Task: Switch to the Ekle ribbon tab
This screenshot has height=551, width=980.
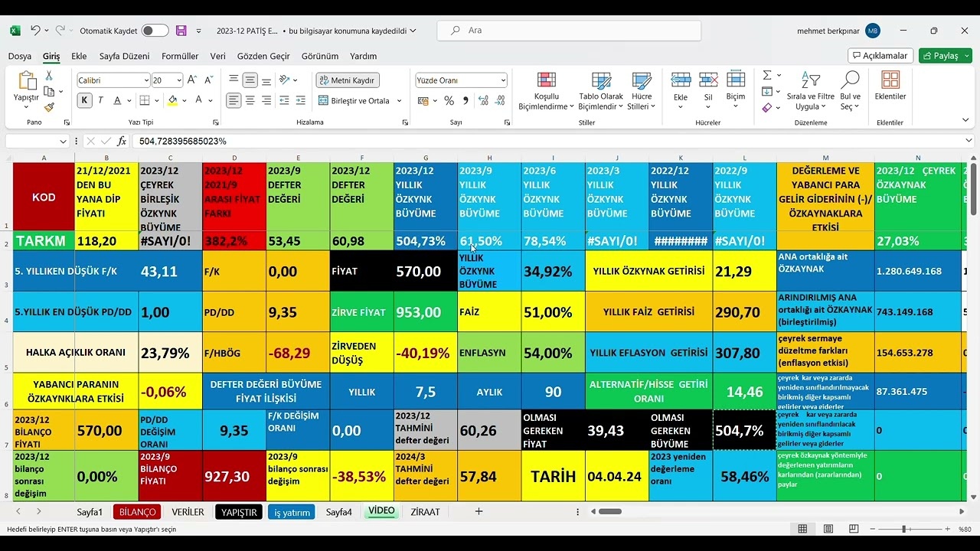Action: (79, 56)
